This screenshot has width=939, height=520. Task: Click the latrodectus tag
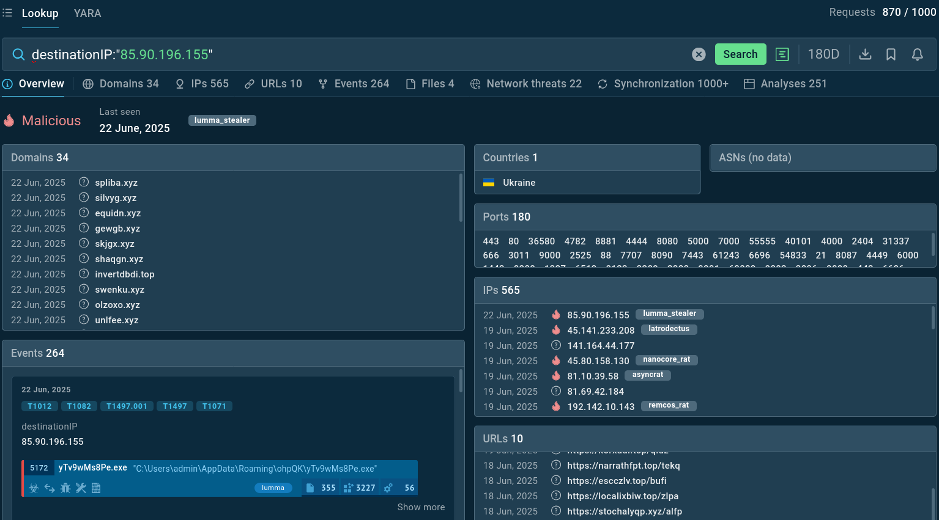[669, 329]
